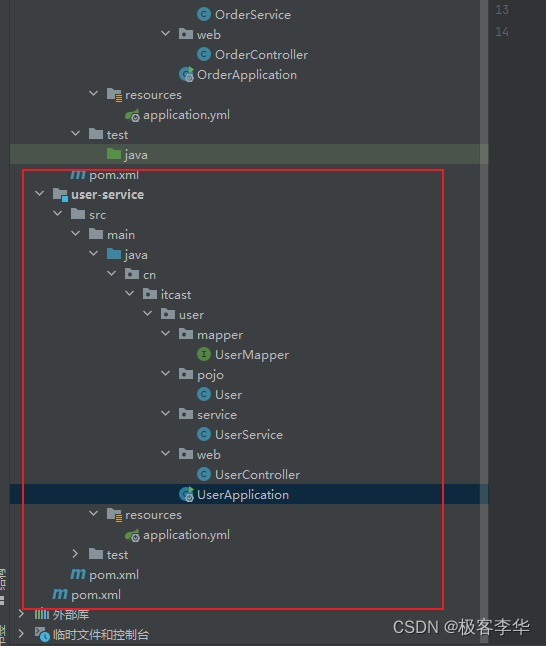Click the pojo package folder icon

point(186,374)
